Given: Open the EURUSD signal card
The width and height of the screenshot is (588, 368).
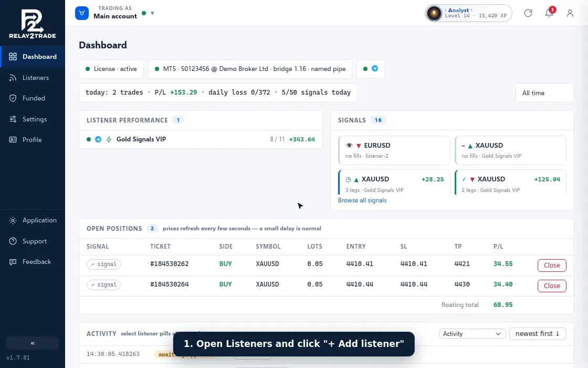Looking at the screenshot, I should click(394, 150).
